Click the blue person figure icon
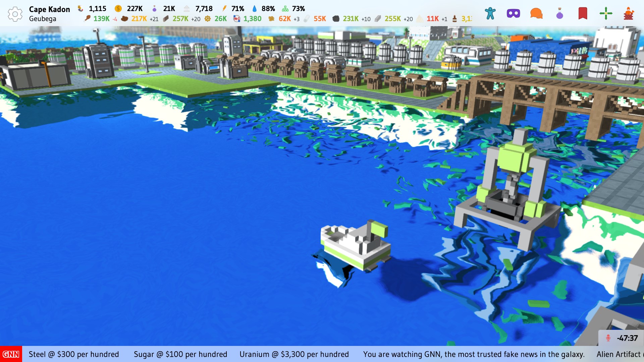Screen dimensions: 644x362 tap(490, 14)
